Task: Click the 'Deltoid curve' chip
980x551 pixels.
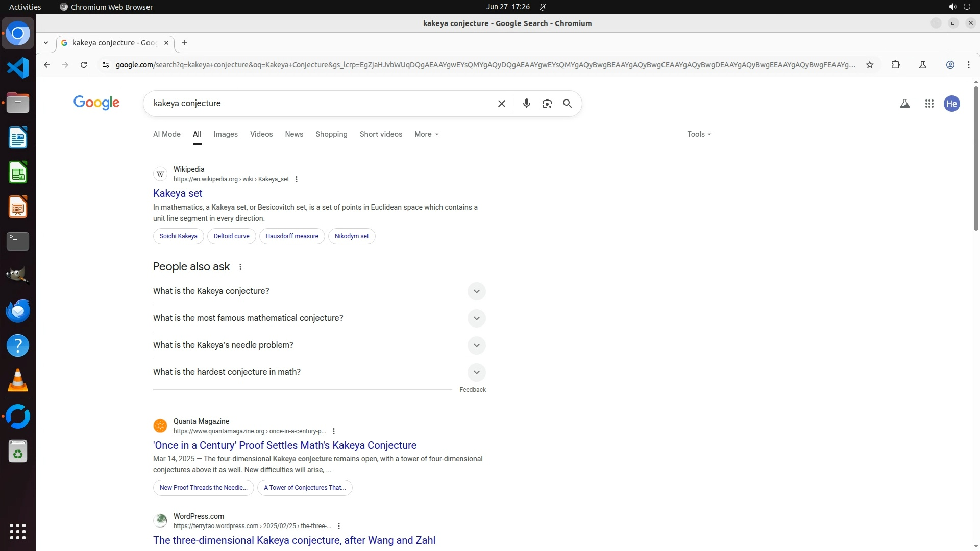Action: pyautogui.click(x=231, y=236)
